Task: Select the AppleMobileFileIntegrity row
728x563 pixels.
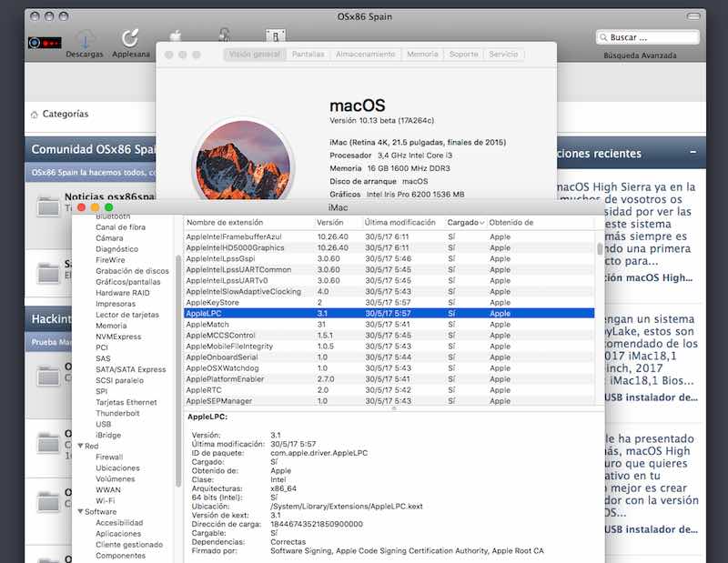Action: click(x=389, y=347)
